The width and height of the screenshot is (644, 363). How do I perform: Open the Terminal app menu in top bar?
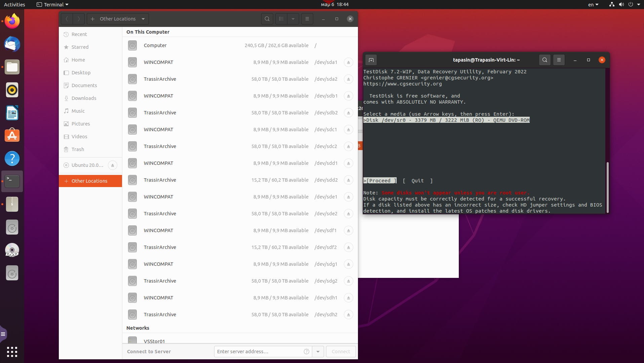[x=52, y=4]
